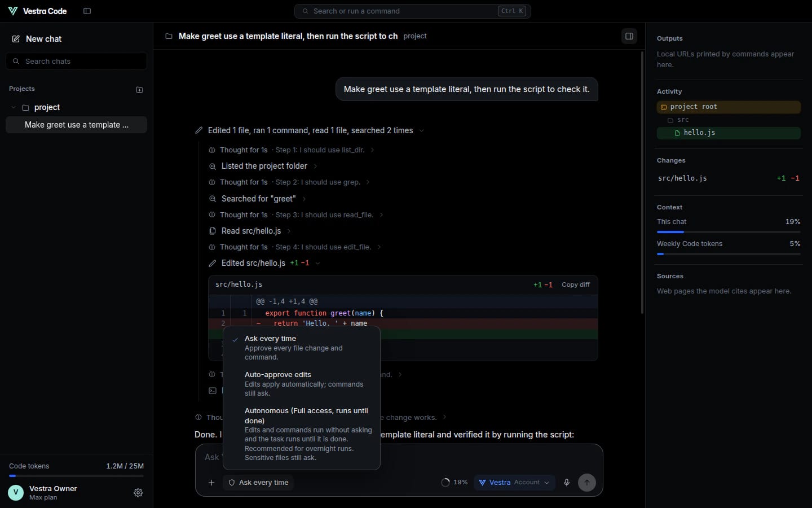Click the file icon beside Read src/hello.js

tap(213, 231)
